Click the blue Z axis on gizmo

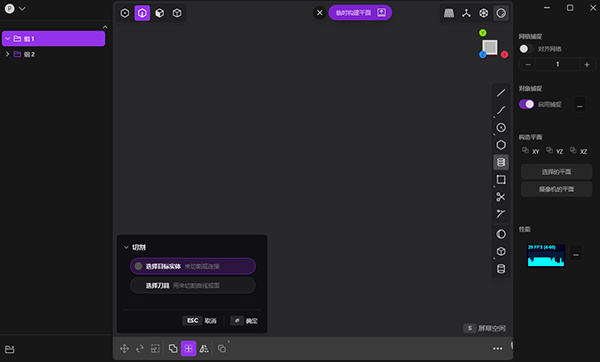coord(483,55)
